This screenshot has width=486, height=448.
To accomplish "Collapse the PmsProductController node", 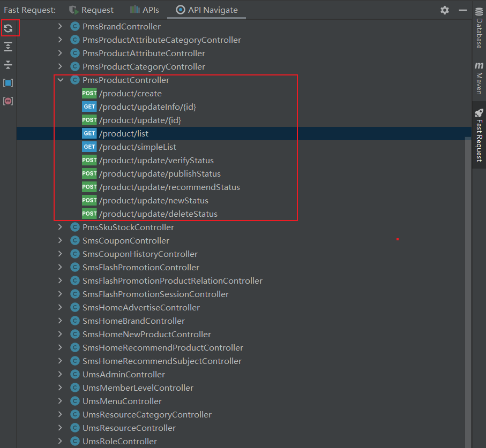I will 60,80.
